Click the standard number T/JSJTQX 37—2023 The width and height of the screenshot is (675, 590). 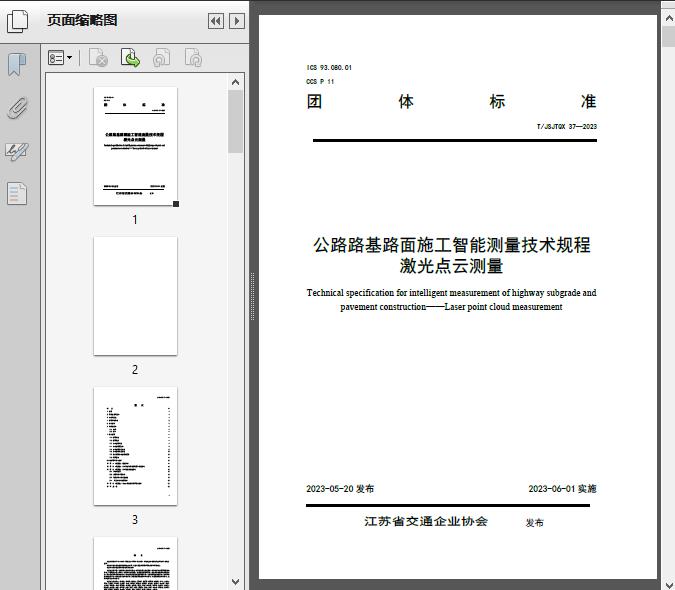tap(567, 127)
